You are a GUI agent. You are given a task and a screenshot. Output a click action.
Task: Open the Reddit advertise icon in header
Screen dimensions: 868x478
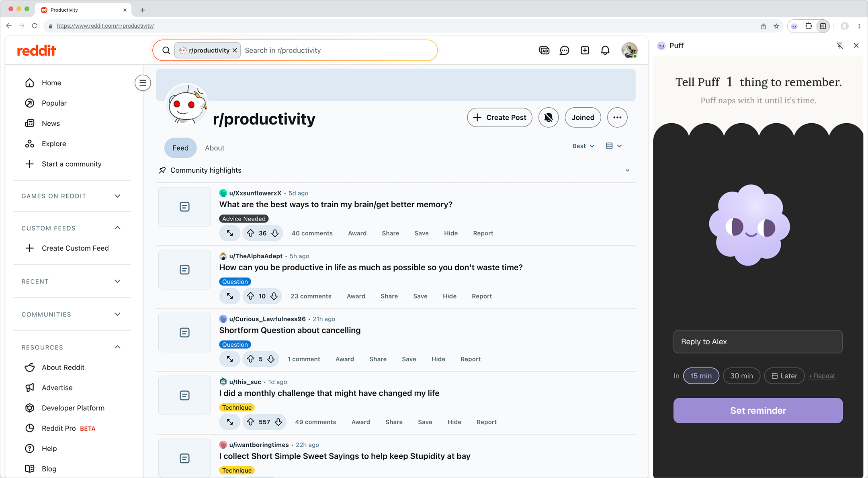544,50
